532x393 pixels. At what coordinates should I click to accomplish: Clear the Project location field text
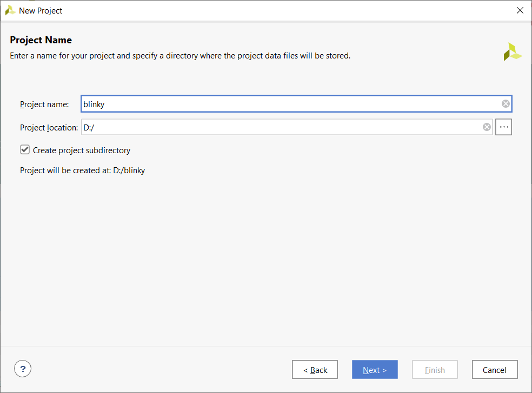pos(487,127)
